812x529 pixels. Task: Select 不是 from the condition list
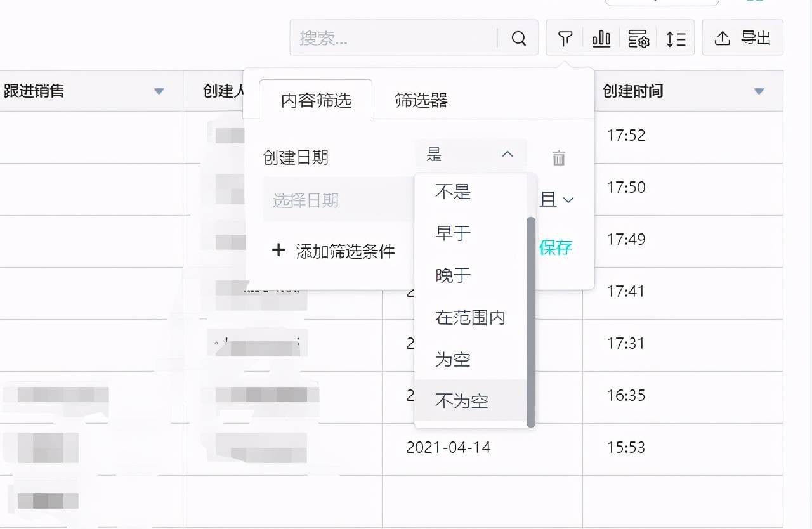coord(471,192)
